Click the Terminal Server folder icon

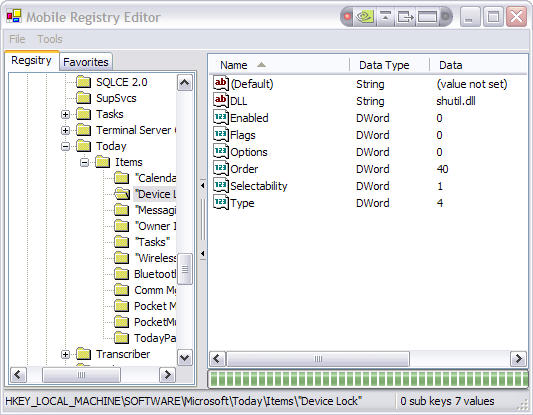click(x=84, y=130)
